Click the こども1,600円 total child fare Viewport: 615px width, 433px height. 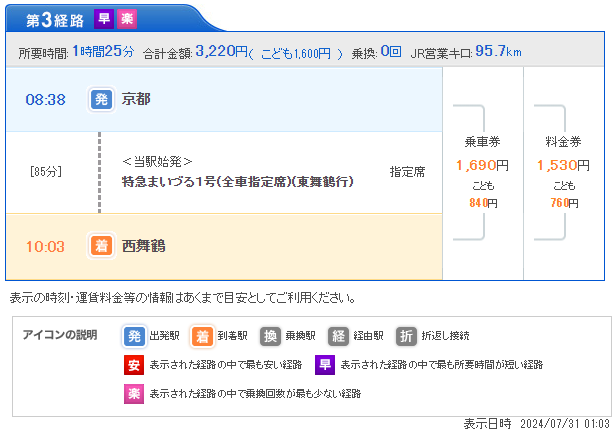coord(296,53)
